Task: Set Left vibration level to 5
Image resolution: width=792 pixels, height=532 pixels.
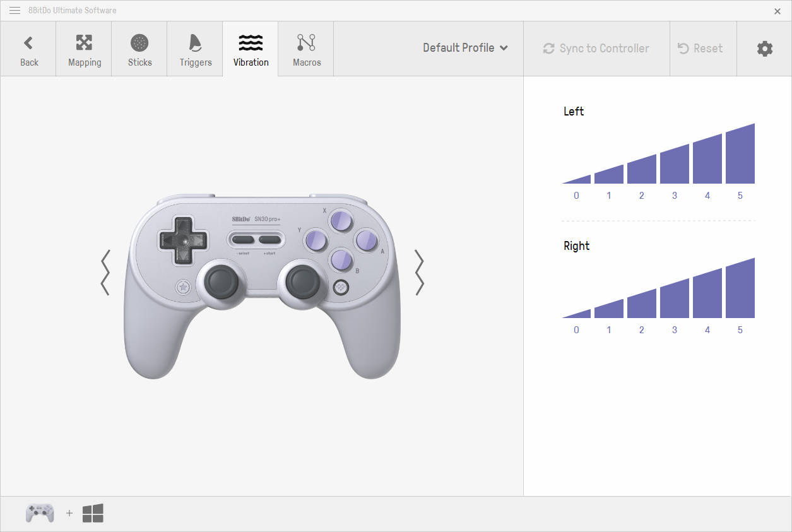Action: tap(740, 154)
